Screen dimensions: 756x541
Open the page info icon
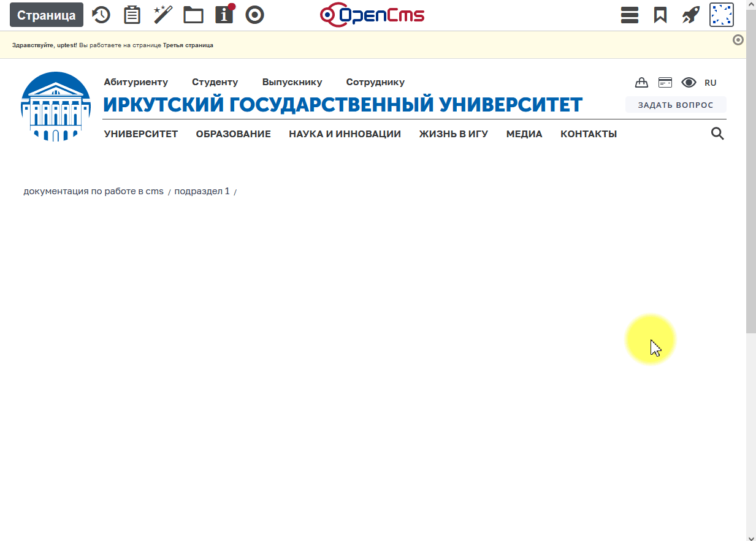click(224, 15)
